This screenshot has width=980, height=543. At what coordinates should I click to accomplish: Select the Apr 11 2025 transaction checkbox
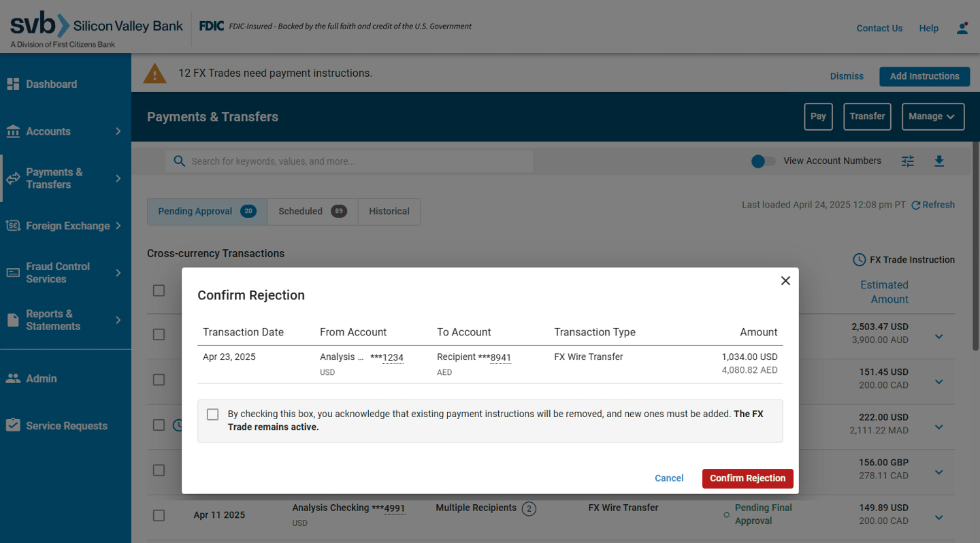click(x=159, y=515)
